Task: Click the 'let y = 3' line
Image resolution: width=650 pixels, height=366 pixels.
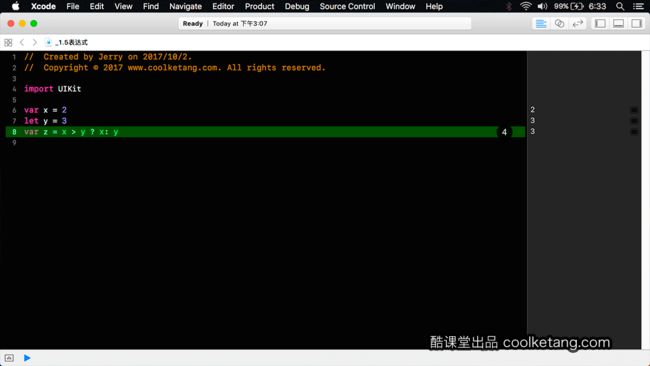Action: [x=45, y=121]
